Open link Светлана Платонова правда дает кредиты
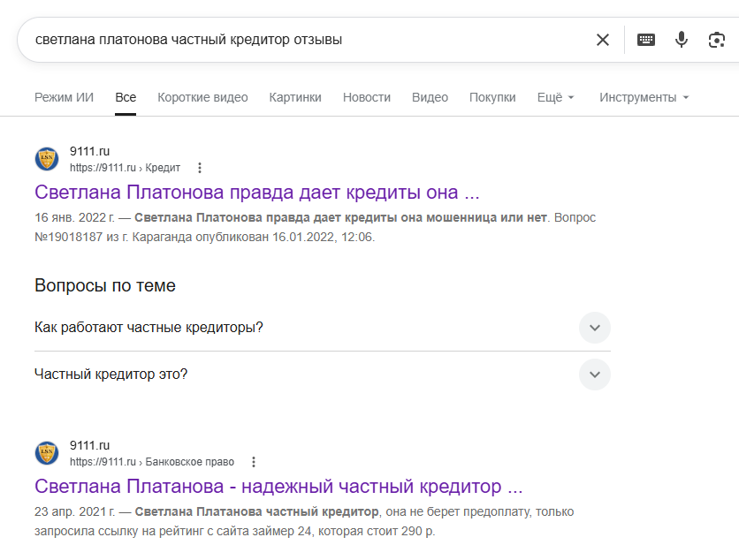739x560 pixels. [257, 193]
